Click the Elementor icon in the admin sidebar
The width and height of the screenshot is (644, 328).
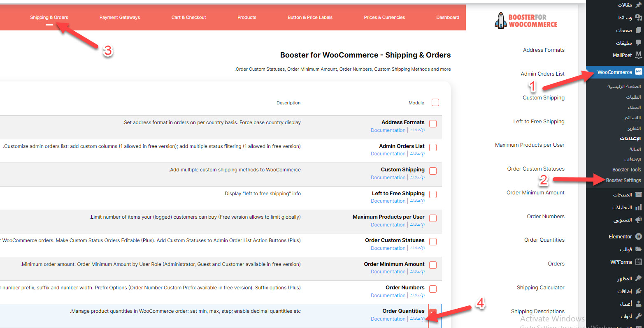(638, 236)
